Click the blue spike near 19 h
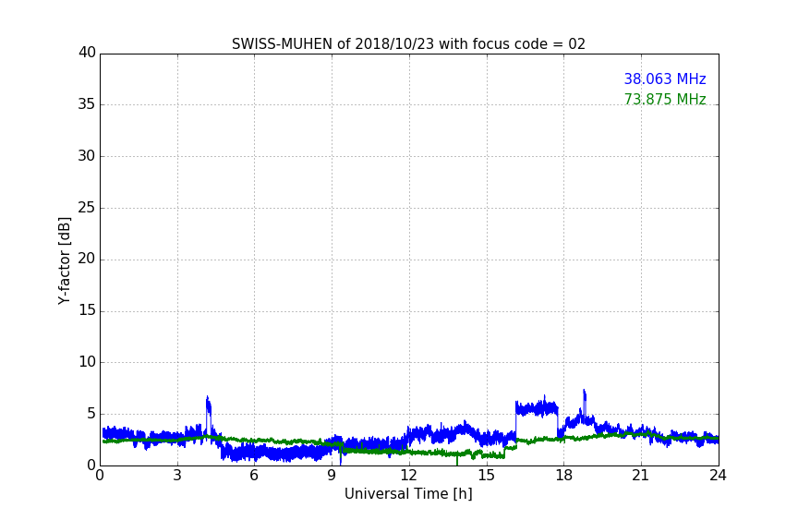Viewport: 798px width, 532px height. 585,404
